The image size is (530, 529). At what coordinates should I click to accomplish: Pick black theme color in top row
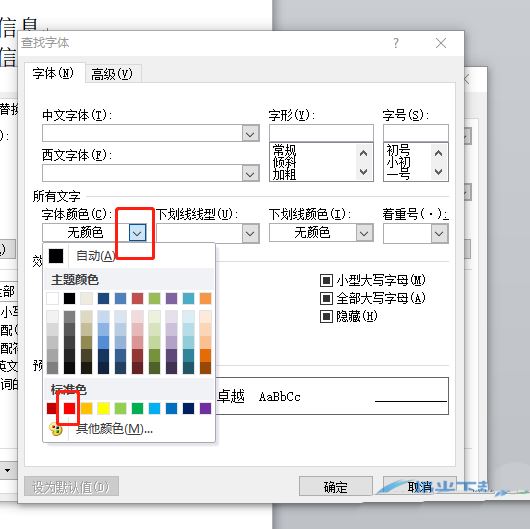(69, 298)
